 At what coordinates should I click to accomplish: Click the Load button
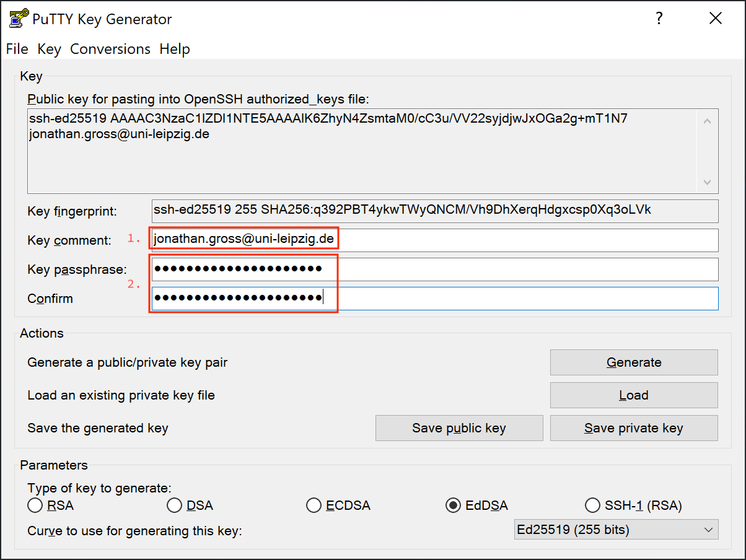[x=634, y=395]
